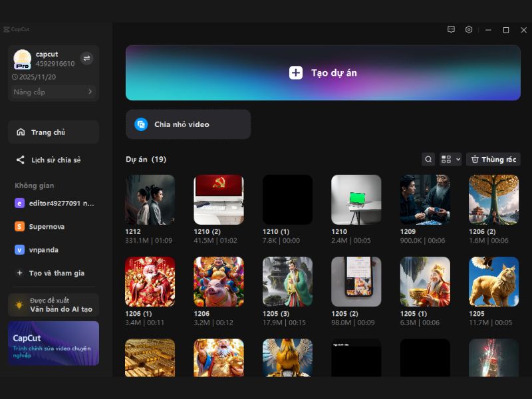Viewport: 532px width, 399px height.
Task: Open the winged rooster project thumbnail
Action: [x=287, y=358]
